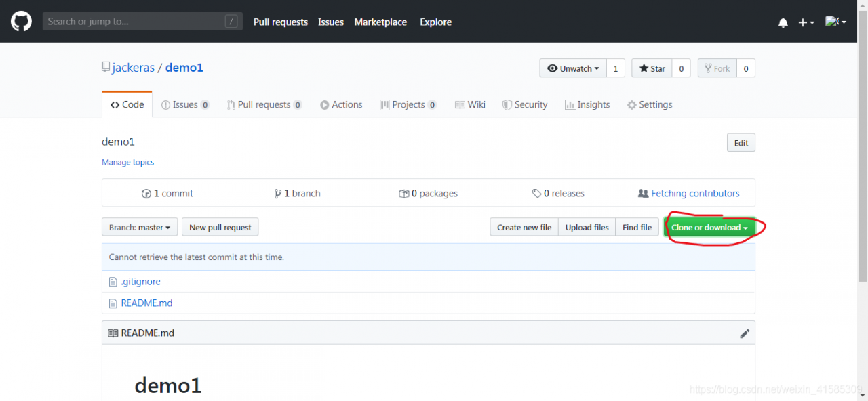Click the demo1 README heading
This screenshot has height=401, width=868.
click(x=168, y=385)
